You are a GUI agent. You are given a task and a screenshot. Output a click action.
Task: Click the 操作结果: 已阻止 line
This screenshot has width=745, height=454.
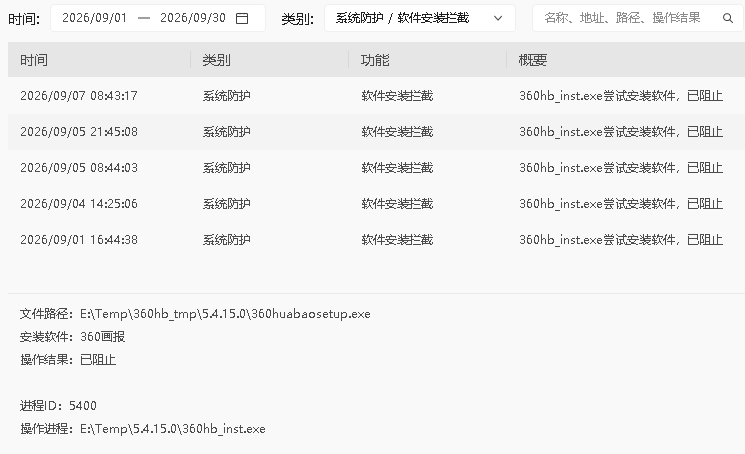coord(68,359)
